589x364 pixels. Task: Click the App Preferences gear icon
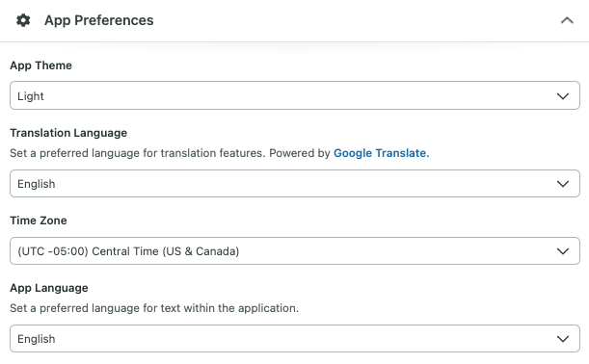click(23, 20)
